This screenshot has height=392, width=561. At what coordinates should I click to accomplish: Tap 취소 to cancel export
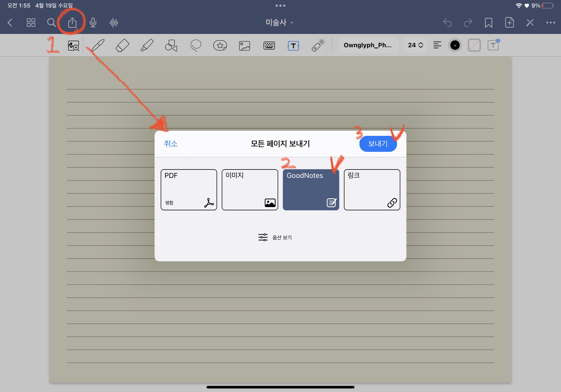[171, 144]
